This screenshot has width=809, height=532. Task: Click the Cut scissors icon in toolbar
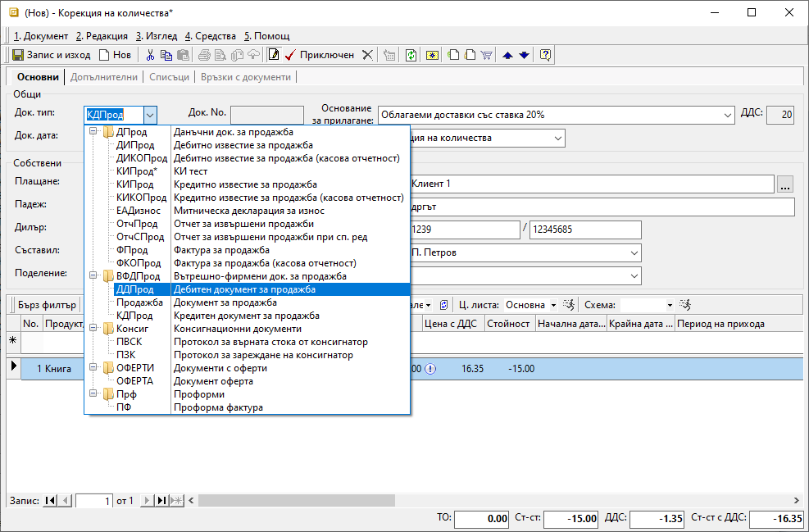click(150, 55)
